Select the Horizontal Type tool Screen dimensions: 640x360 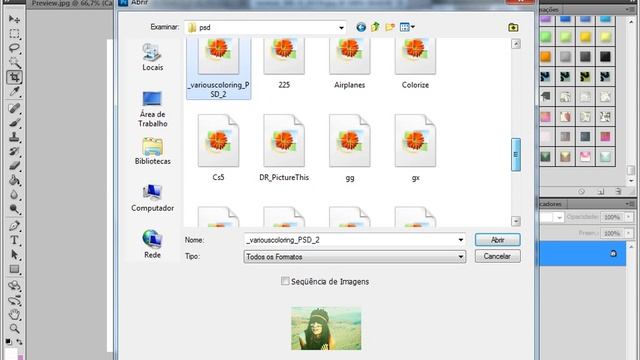(x=14, y=240)
